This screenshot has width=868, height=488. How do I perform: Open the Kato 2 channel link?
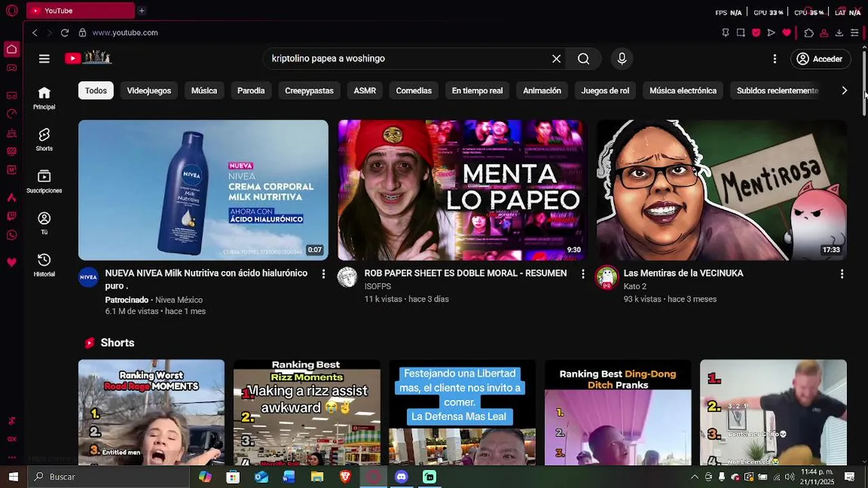(x=635, y=287)
